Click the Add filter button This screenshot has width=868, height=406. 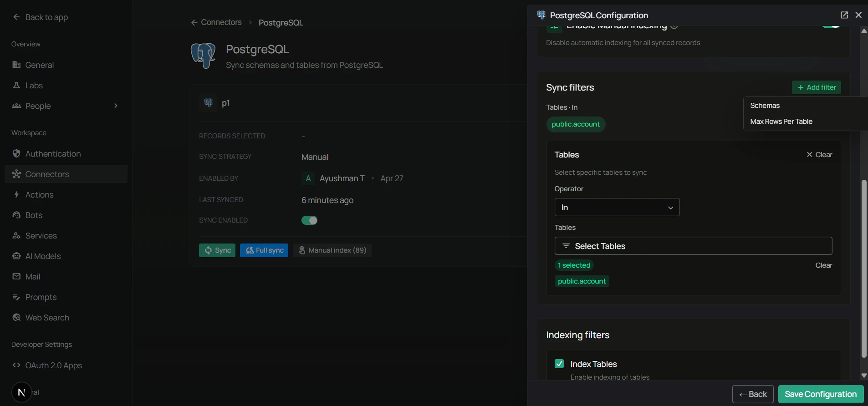817,87
